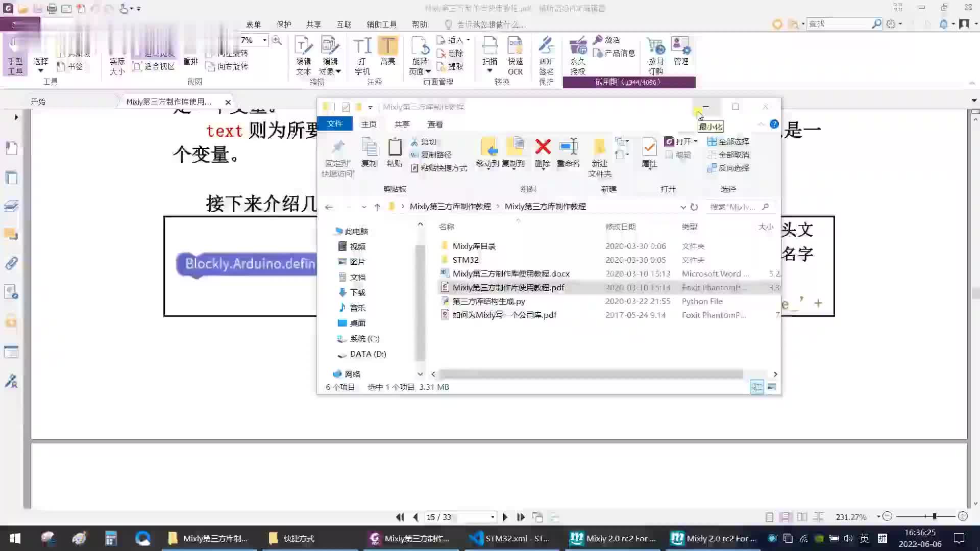This screenshot has height=551, width=980.
Task: Go to the next page in PDF viewer
Action: pyautogui.click(x=505, y=517)
